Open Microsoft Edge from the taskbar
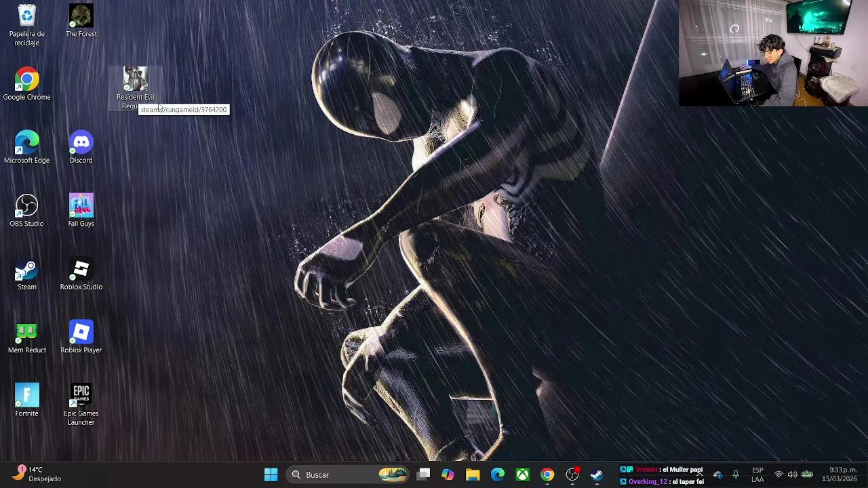The height and width of the screenshot is (488, 868). click(498, 474)
